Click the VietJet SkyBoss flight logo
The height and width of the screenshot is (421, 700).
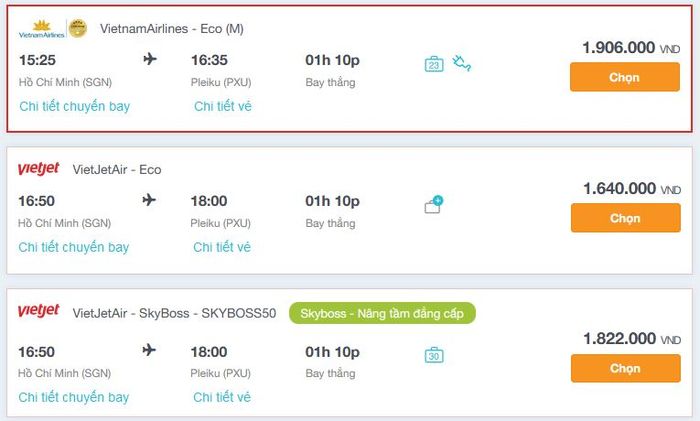pyautogui.click(x=38, y=310)
